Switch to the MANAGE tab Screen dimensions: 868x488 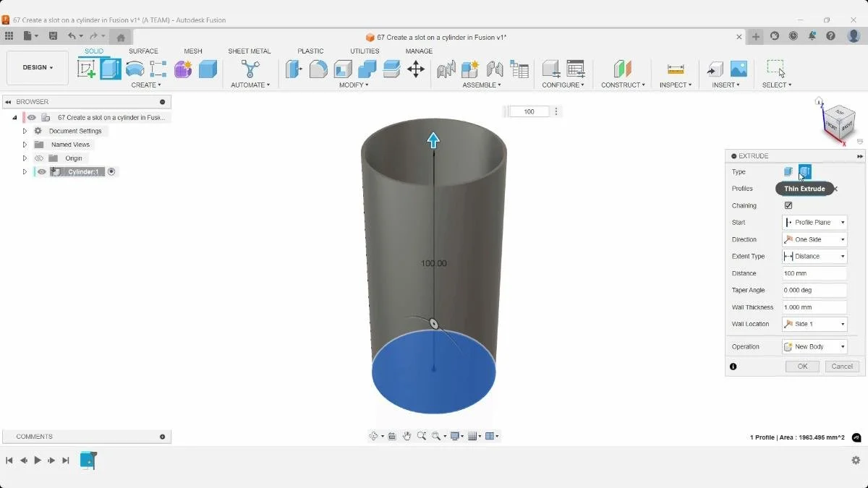coord(419,51)
